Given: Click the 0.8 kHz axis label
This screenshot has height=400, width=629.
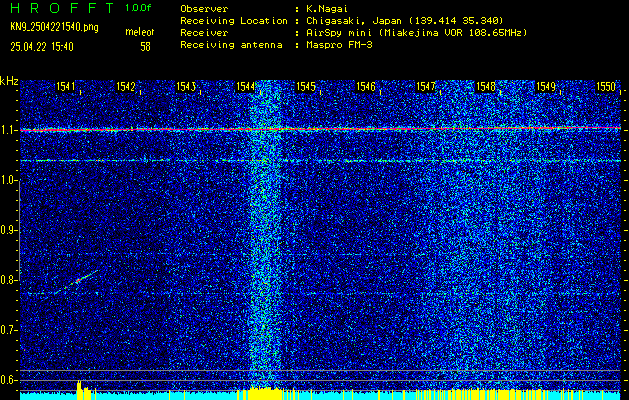Looking at the screenshot, I should coord(9,280).
